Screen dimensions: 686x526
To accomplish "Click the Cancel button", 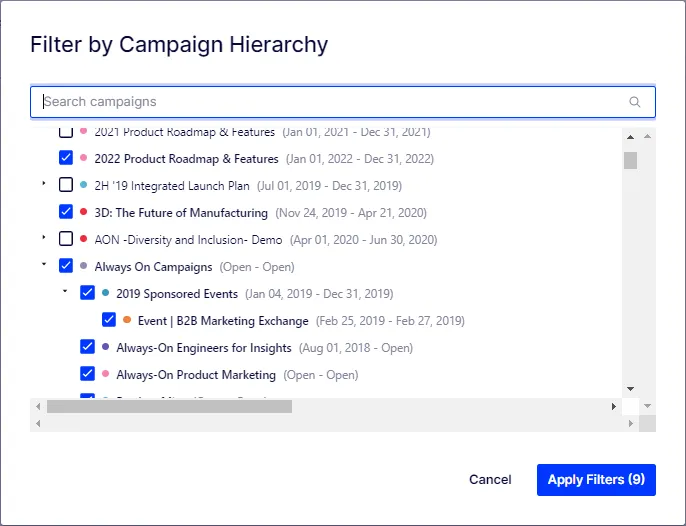I will (490, 480).
